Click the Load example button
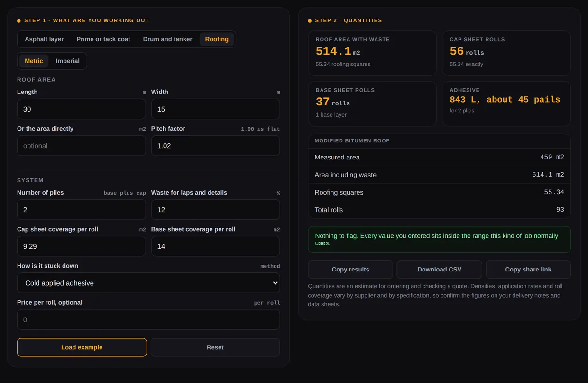 82,347
